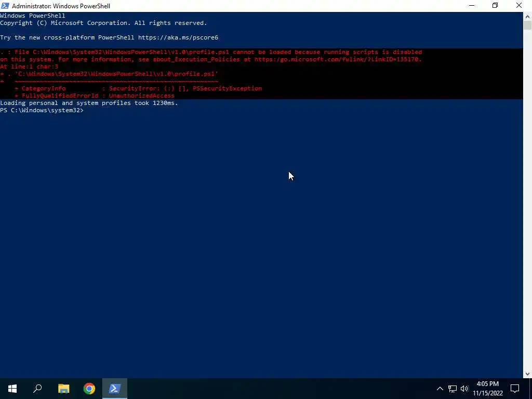The width and height of the screenshot is (532, 399).
Task: Click the 'CategoryInfo' error line
Action: pos(138,88)
